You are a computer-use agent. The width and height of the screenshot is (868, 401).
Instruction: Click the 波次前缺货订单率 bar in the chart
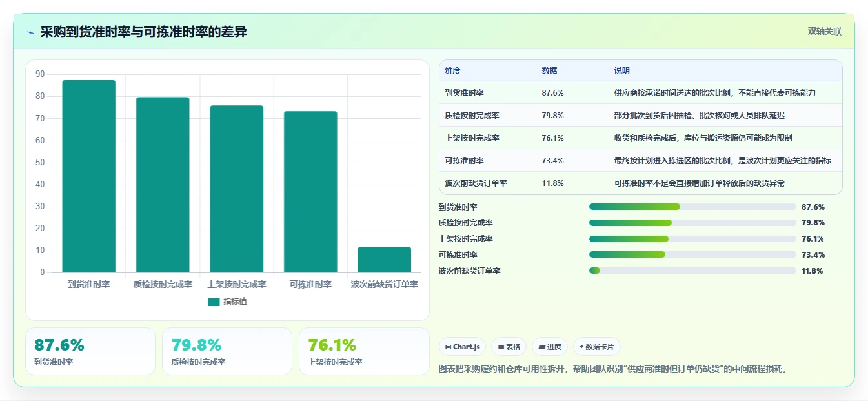[x=385, y=260]
